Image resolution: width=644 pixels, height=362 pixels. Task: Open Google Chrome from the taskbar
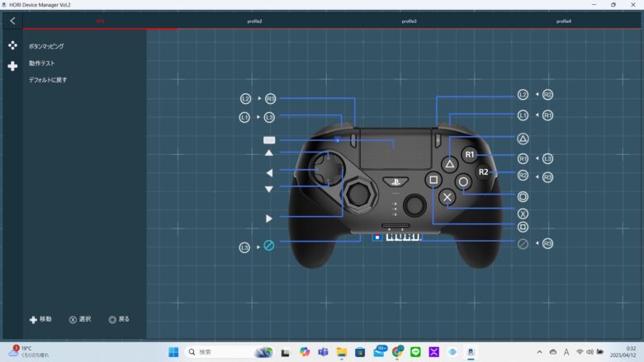click(x=397, y=352)
